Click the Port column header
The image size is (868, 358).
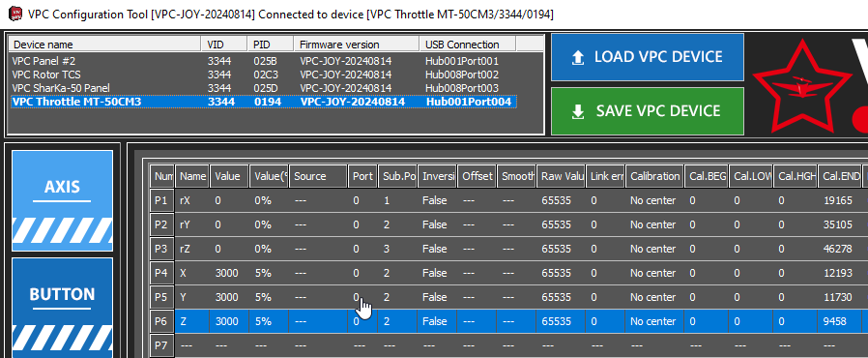[362, 176]
